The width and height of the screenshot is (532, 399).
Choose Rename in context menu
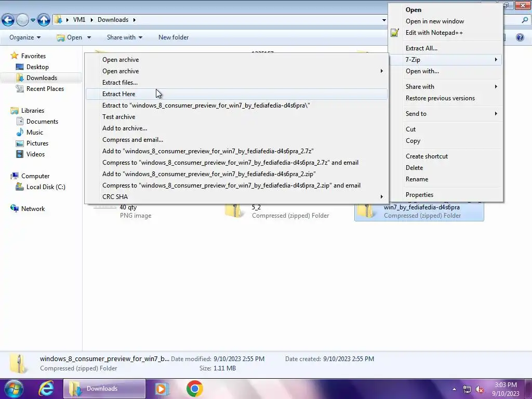click(445, 179)
